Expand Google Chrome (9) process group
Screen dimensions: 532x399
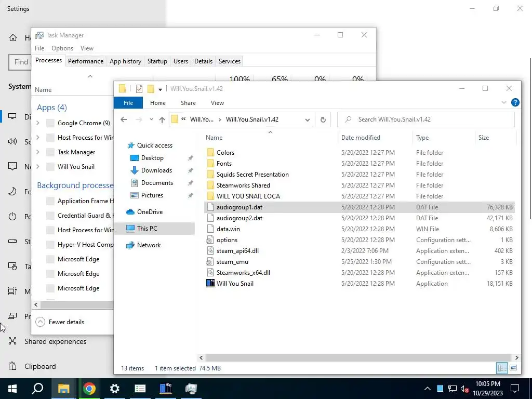pyautogui.click(x=38, y=123)
